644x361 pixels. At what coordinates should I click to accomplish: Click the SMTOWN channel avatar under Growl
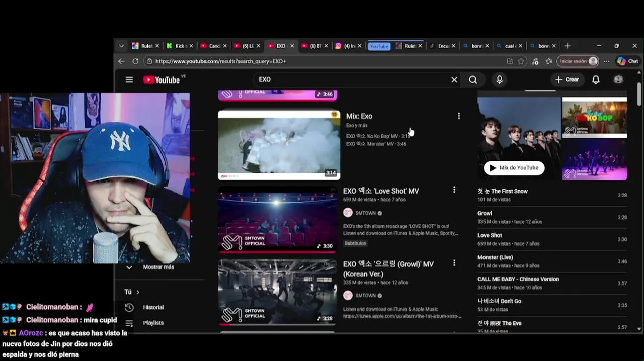pyautogui.click(x=348, y=296)
